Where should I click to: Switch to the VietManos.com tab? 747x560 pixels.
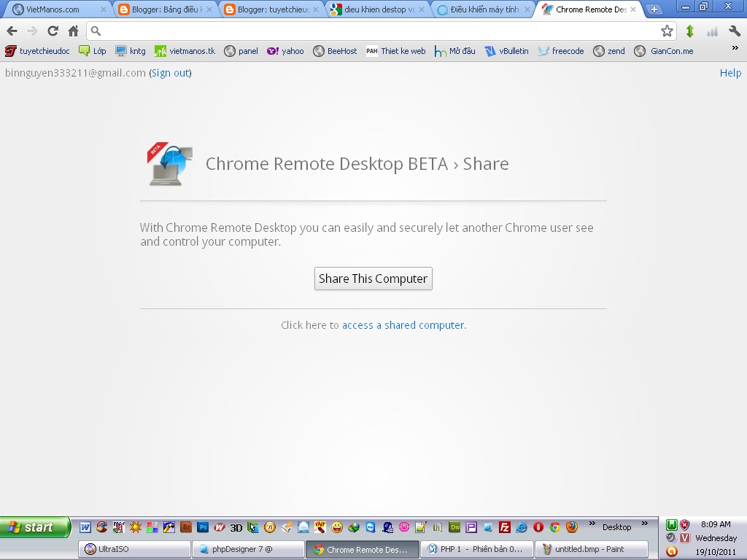[x=59, y=9]
